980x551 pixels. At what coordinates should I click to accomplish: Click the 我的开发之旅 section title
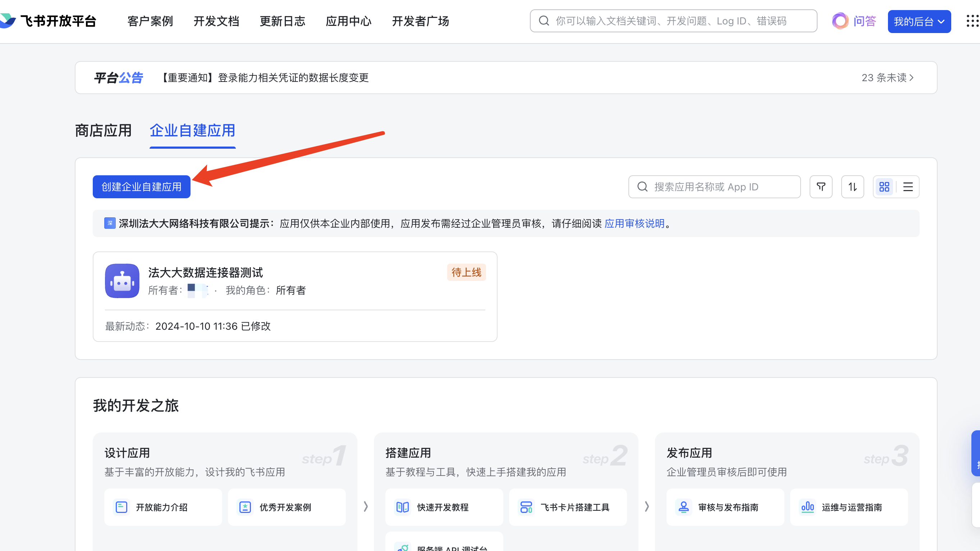point(136,406)
